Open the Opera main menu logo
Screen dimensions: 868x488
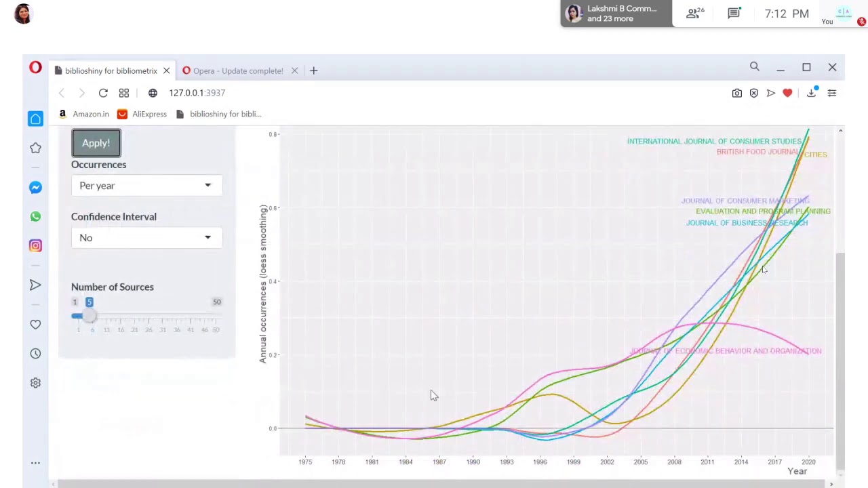(35, 68)
